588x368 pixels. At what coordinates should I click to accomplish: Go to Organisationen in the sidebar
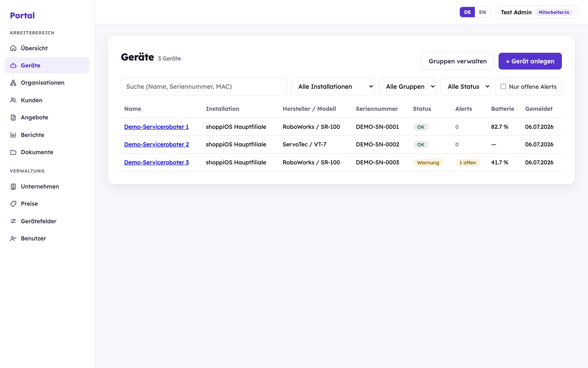pos(47,83)
